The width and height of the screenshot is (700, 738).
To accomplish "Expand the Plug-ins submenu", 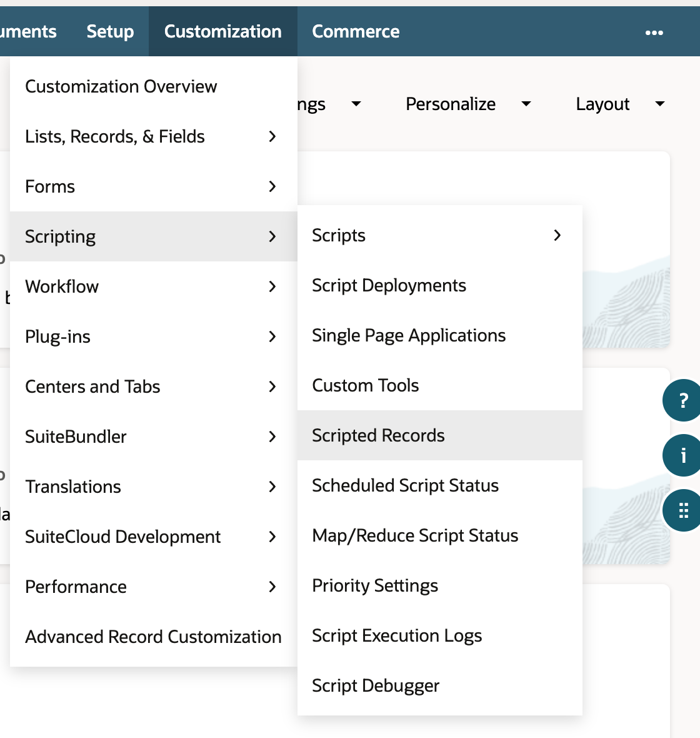I will pyautogui.click(x=153, y=336).
